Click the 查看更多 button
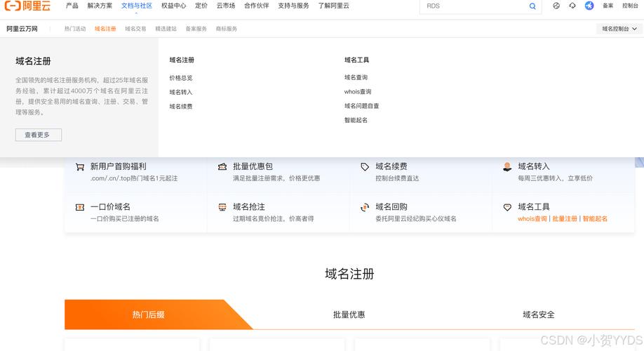 (39, 135)
